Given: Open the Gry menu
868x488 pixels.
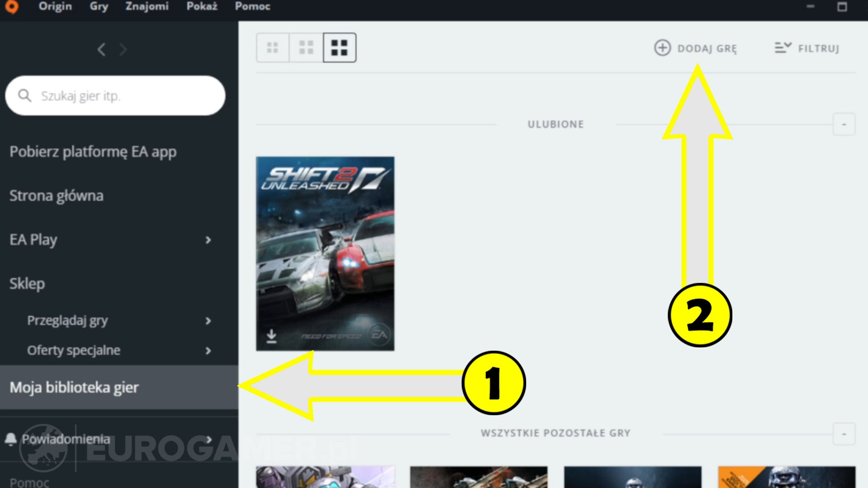Looking at the screenshot, I should pos(99,6).
